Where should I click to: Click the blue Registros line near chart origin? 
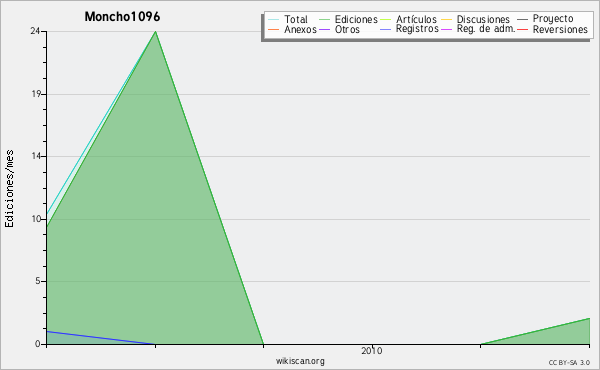coord(100,338)
